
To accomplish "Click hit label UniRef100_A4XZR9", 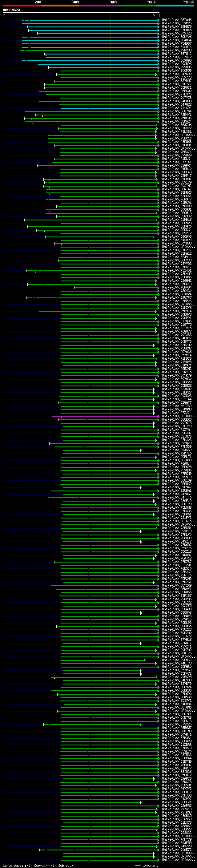I will tap(177, 846).
